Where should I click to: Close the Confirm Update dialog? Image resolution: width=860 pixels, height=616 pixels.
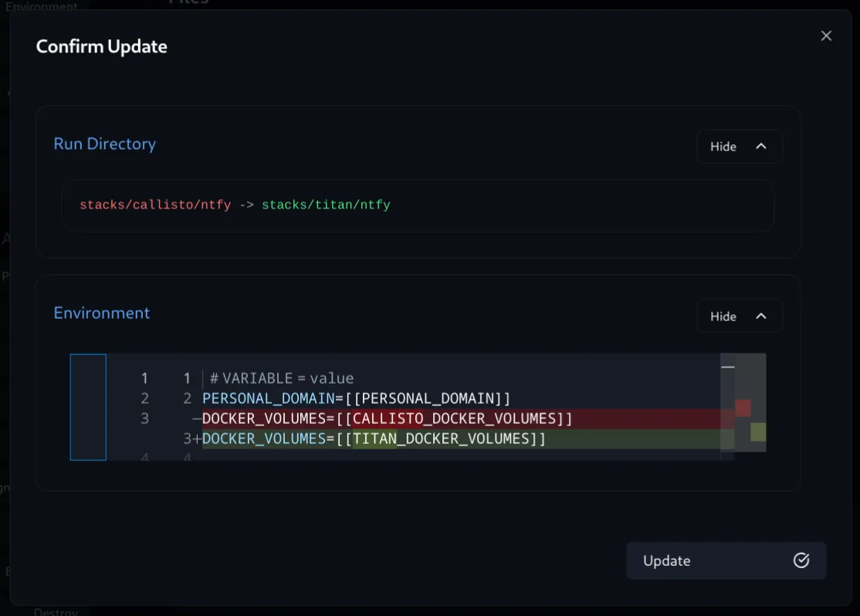(x=826, y=36)
